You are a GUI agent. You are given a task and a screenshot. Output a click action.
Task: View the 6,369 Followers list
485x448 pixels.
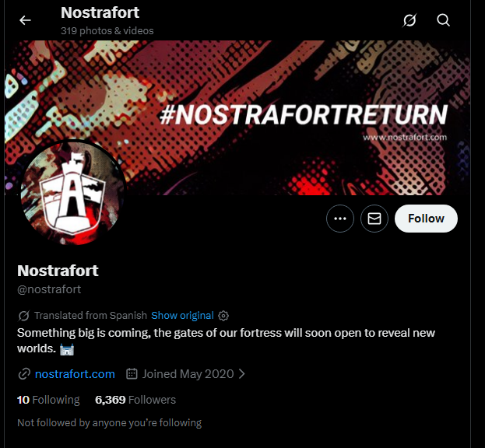click(135, 400)
